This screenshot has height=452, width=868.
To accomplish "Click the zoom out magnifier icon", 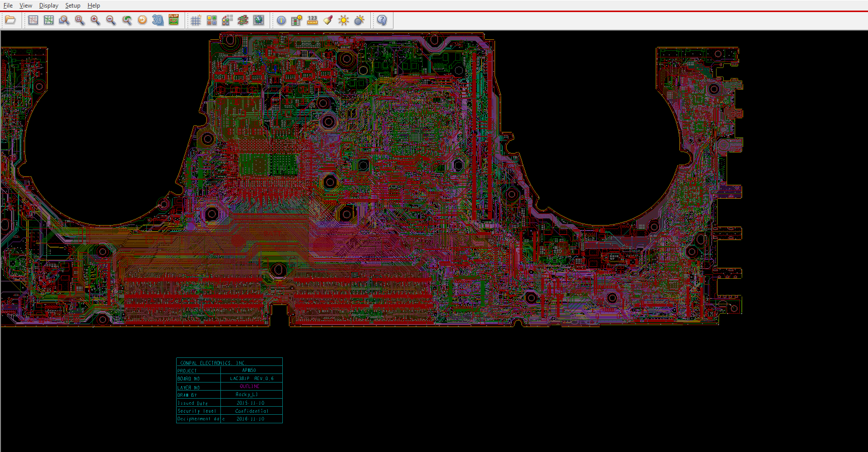I will click(x=111, y=20).
